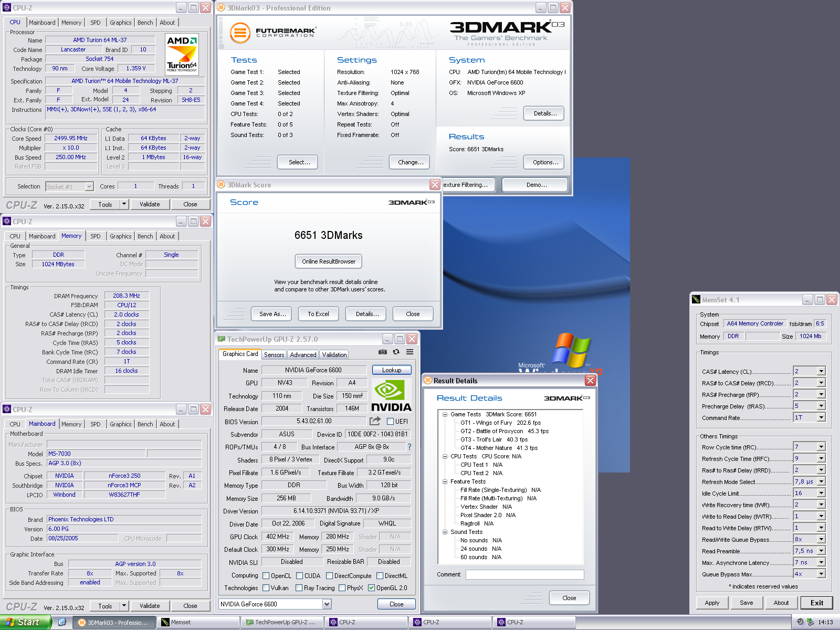Screen dimensions: 840x630
Task: Open the Windows Start menu
Action: click(x=25, y=622)
